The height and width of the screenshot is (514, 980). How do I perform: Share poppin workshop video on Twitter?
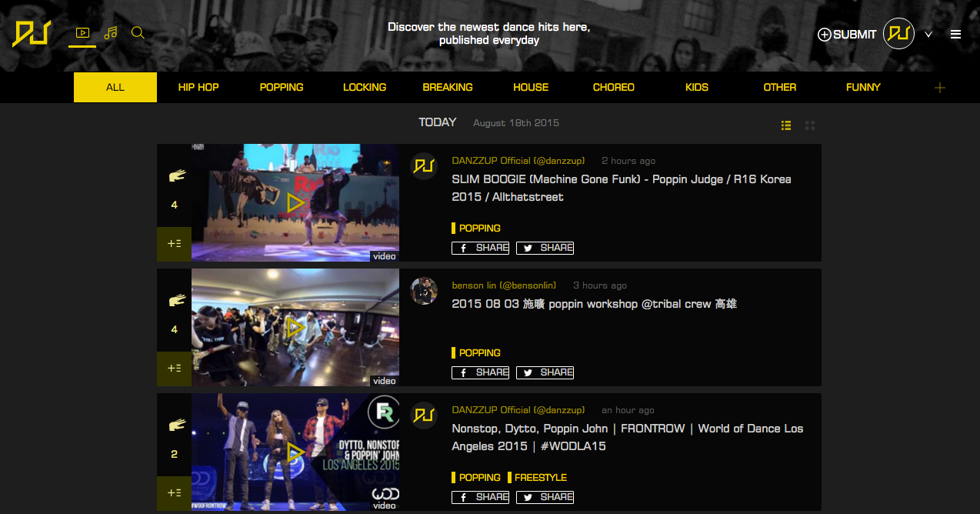click(x=545, y=372)
